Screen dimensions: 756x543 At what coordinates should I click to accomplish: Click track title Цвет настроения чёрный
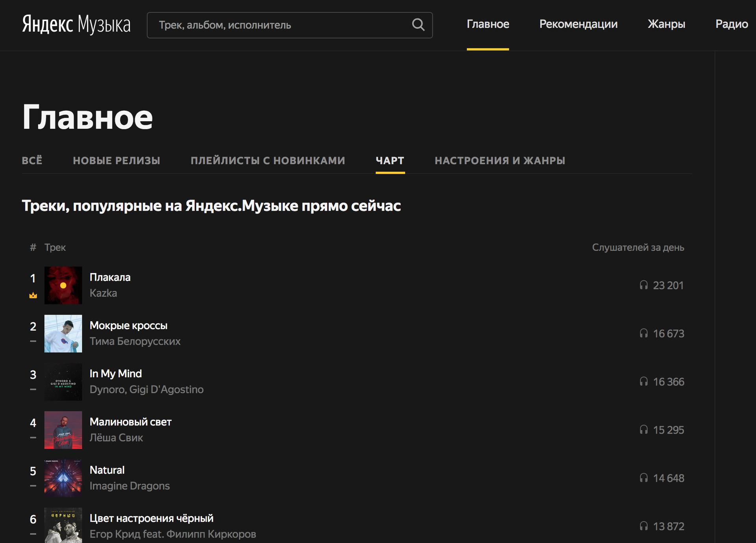coord(151,518)
